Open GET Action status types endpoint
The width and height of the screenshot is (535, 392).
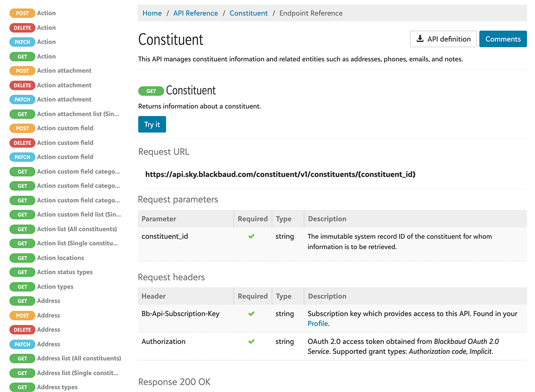coord(65,272)
